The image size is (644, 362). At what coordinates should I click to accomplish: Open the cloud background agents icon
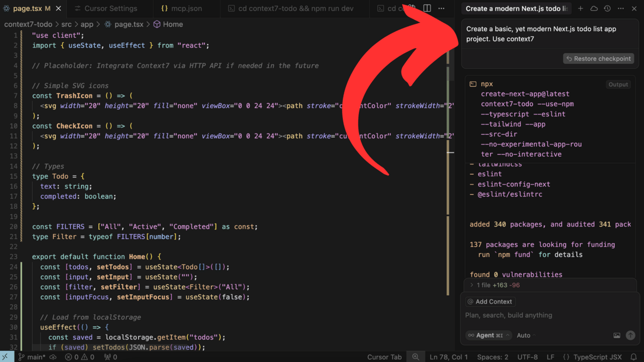(x=594, y=8)
